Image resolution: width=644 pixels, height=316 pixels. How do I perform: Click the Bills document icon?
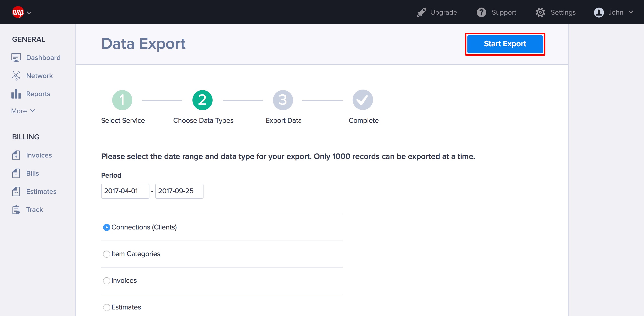16,173
